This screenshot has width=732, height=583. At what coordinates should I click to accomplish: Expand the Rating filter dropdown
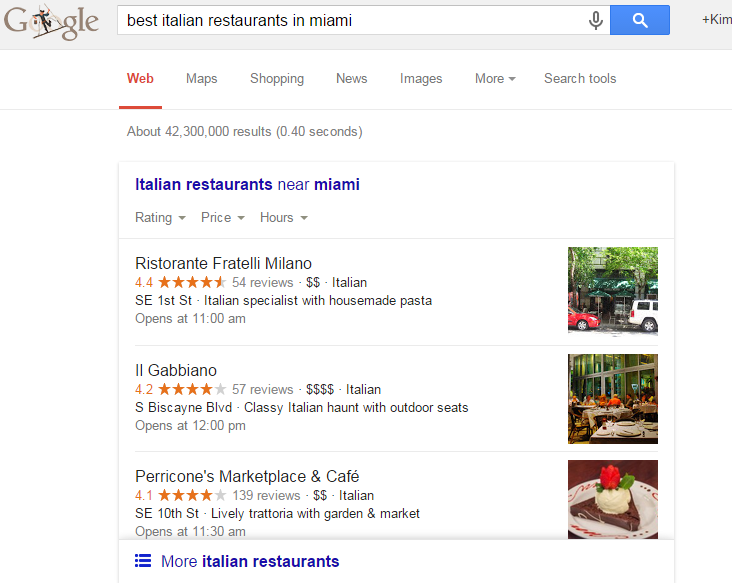point(160,218)
